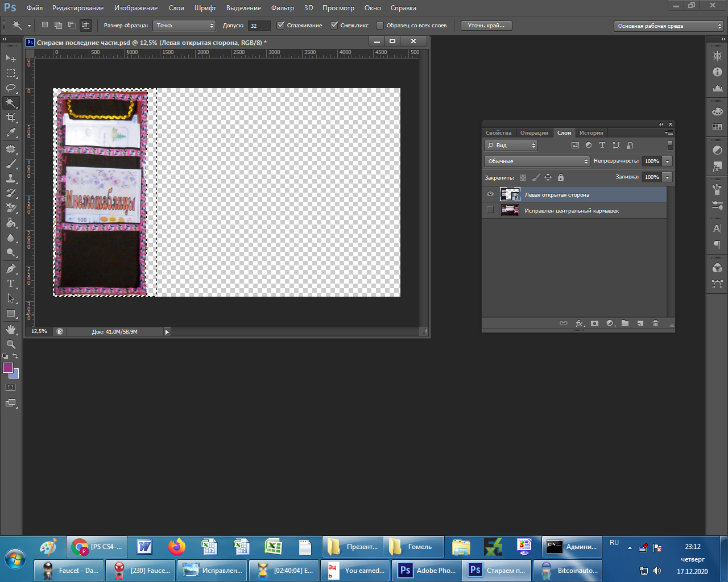728x582 pixels.
Task: Select the Pen tool
Action: [x=11, y=269]
